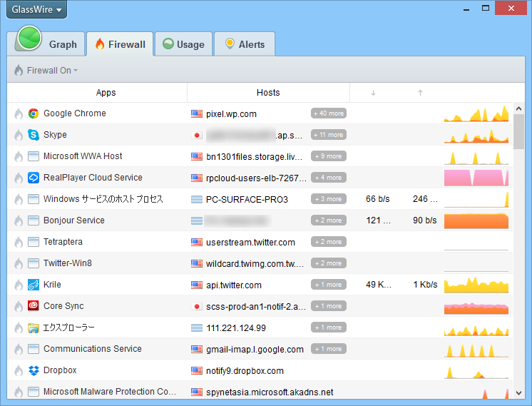This screenshot has height=406, width=532.
Task: Sort by upload column arrow
Action: (x=420, y=93)
